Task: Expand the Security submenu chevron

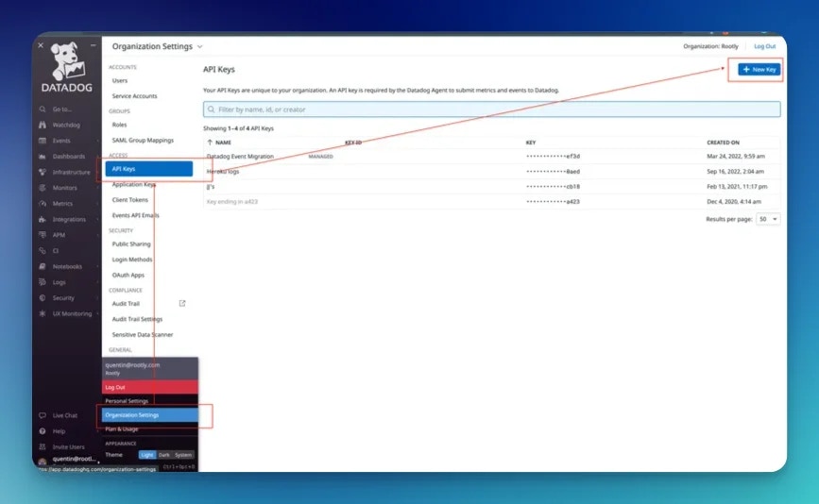Action: tap(97, 298)
